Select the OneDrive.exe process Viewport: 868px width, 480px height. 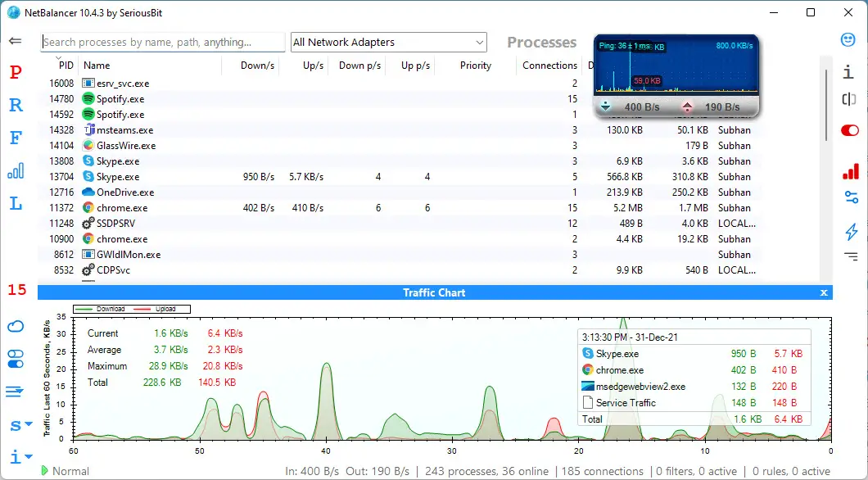401,192
